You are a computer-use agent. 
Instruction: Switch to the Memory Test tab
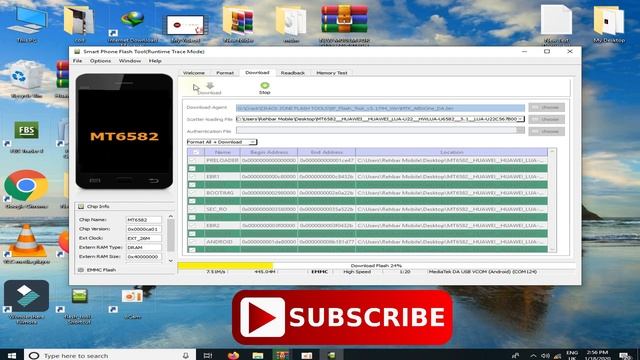tap(332, 73)
